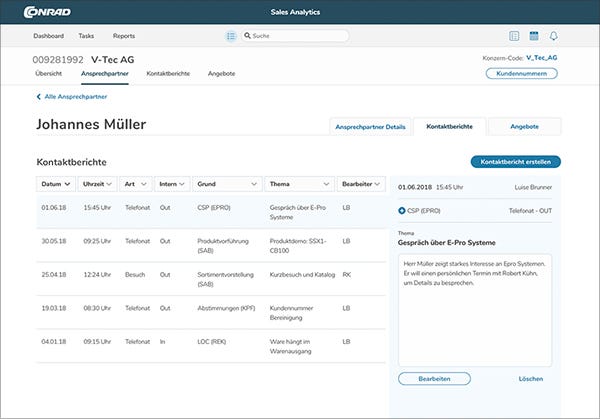Click customer number 009281992
The image size is (600, 419).
(58, 60)
